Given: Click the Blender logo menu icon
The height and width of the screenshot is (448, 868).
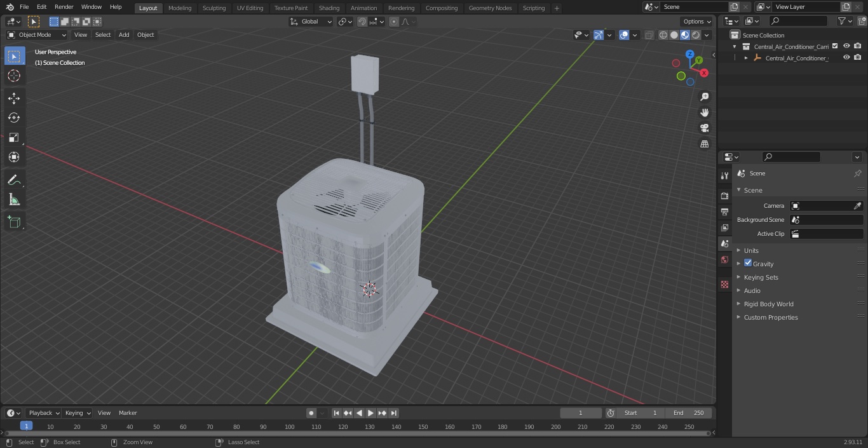Looking at the screenshot, I should click(10, 7).
